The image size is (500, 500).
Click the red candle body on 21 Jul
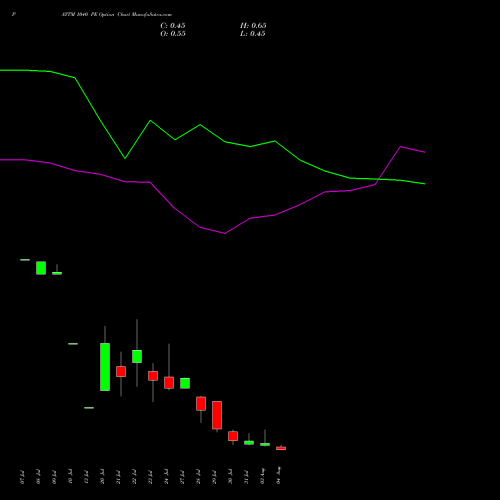coord(121,372)
